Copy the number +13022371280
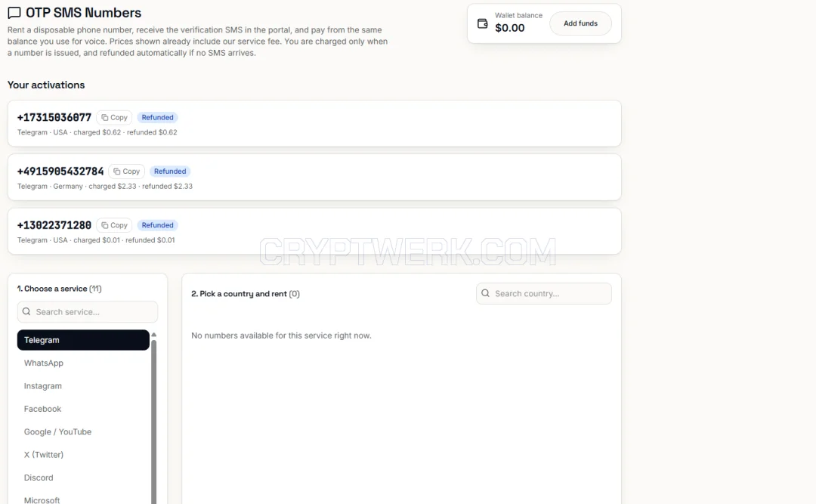The width and height of the screenshot is (816, 504). tap(114, 225)
